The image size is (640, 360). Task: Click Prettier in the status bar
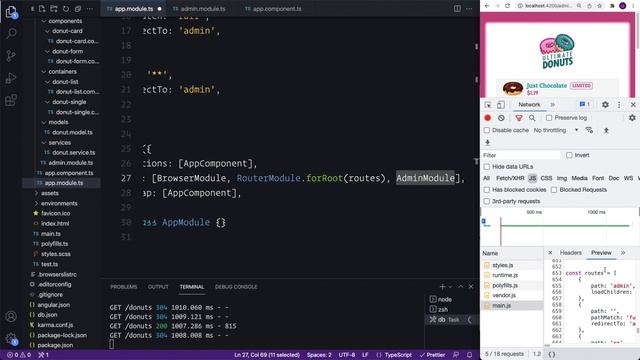[x=432, y=355]
